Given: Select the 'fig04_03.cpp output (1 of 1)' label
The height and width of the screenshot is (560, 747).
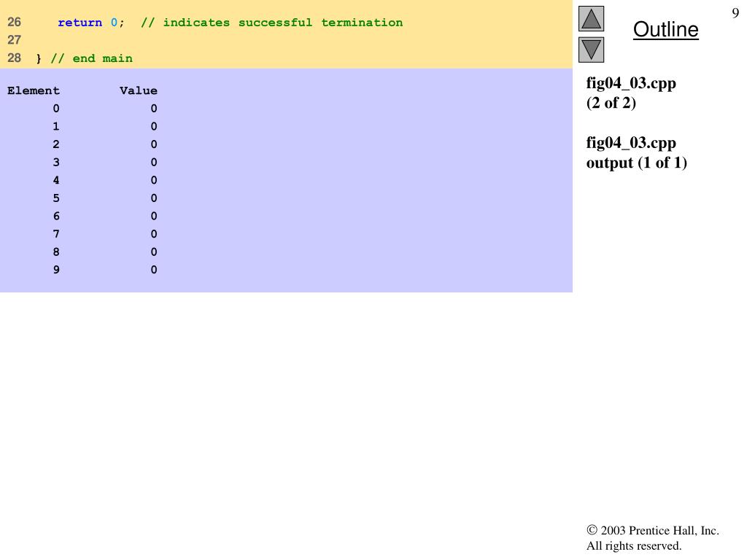Looking at the screenshot, I should 636,152.
